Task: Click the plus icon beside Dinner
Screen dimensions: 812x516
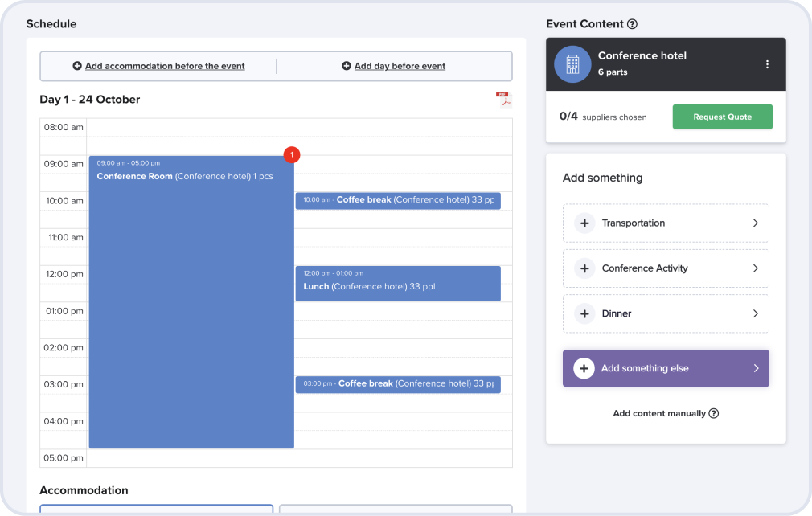Action: [584, 313]
